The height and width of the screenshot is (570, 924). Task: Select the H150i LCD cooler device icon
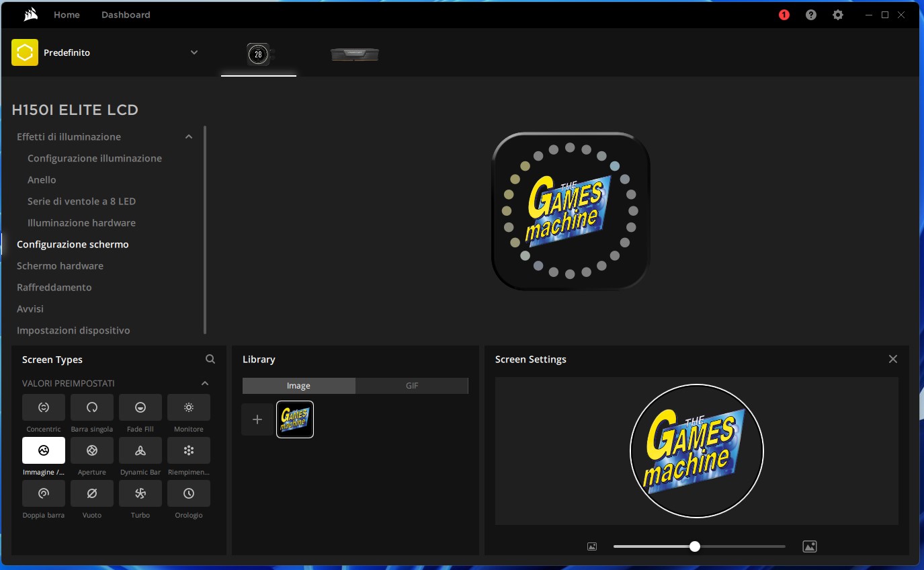259,54
